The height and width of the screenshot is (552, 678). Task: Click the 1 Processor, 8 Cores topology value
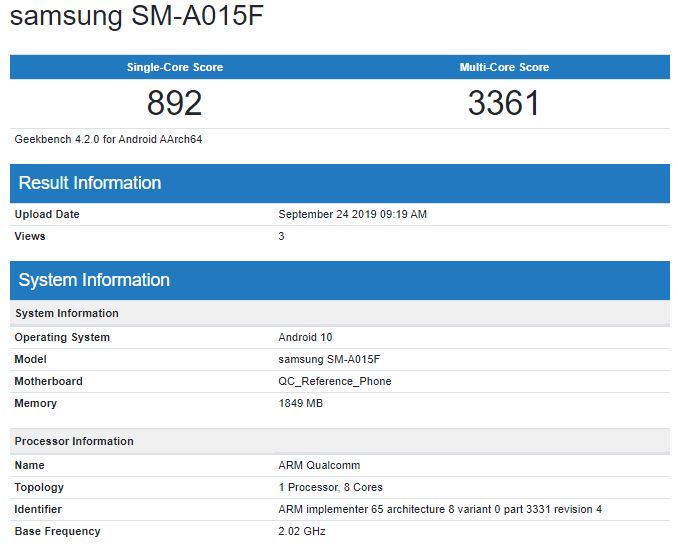click(x=330, y=487)
